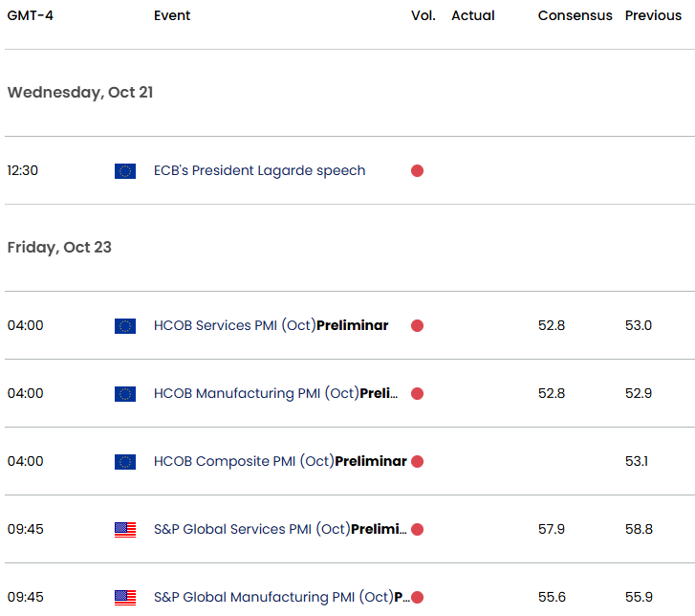Click 04:00 time for HCOB Composite PMI
This screenshot has width=695, height=616.
(x=25, y=461)
